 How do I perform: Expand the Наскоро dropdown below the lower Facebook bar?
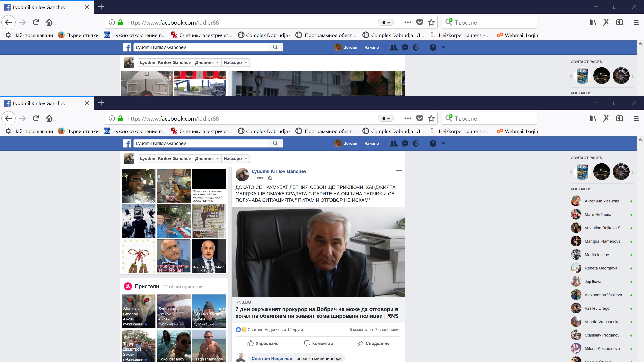click(x=235, y=159)
